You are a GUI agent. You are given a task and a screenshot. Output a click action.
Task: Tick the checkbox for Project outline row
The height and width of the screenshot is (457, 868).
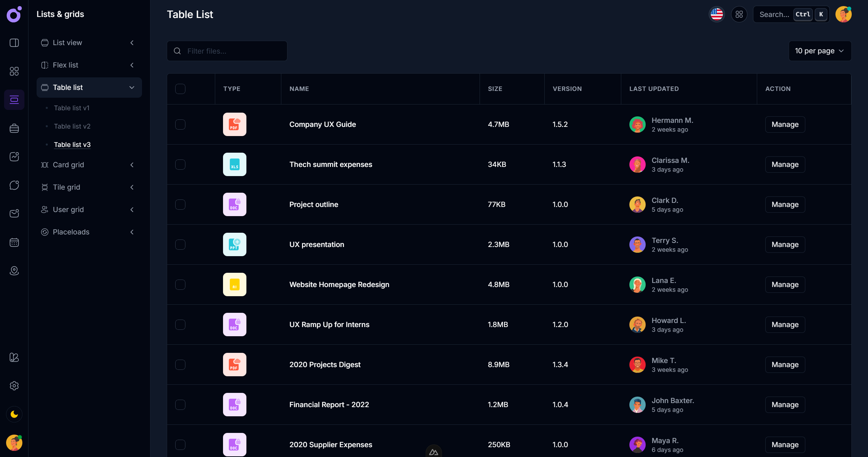pos(180,205)
